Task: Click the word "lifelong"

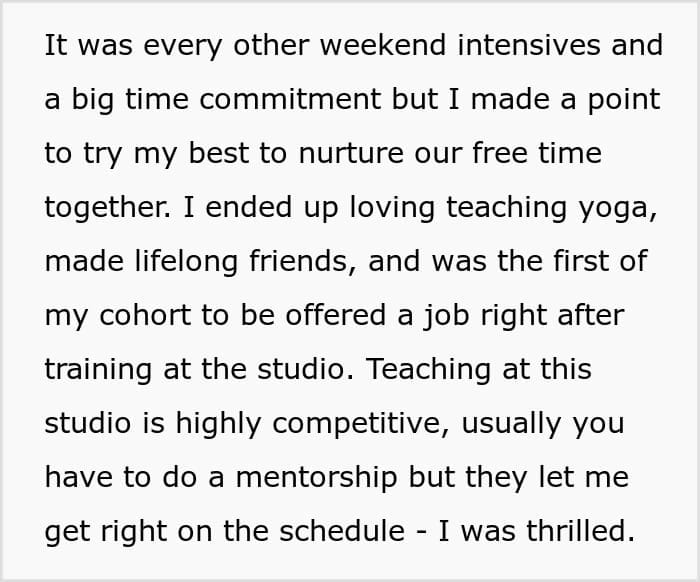Action: coord(186,261)
